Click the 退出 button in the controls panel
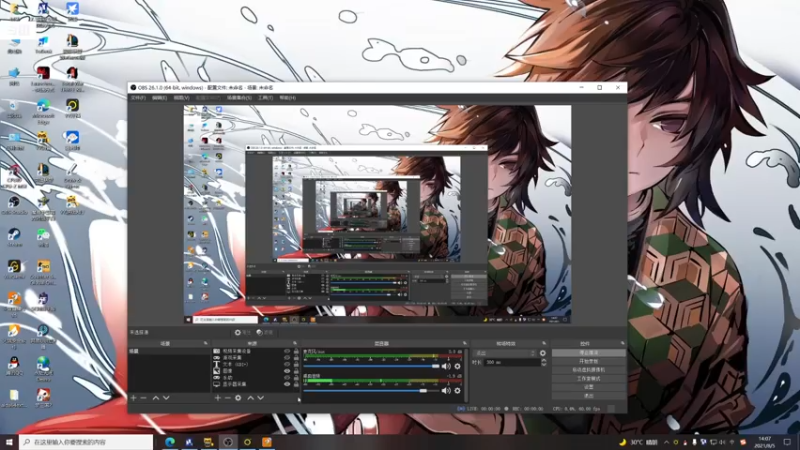The image size is (800, 450). tap(589, 396)
